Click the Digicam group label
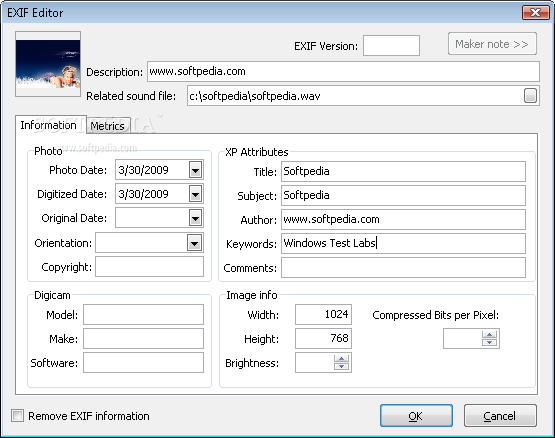Viewport: 555px width, 438px height. (52, 295)
